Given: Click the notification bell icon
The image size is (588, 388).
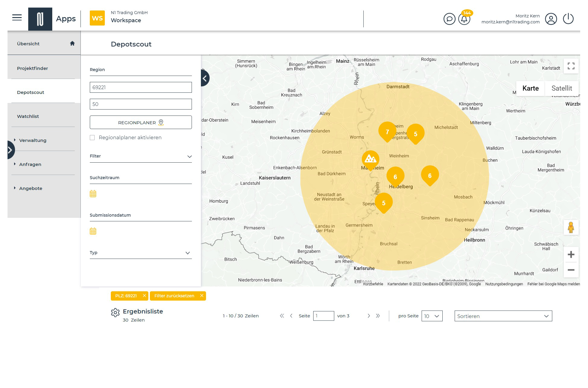Looking at the screenshot, I should (464, 19).
